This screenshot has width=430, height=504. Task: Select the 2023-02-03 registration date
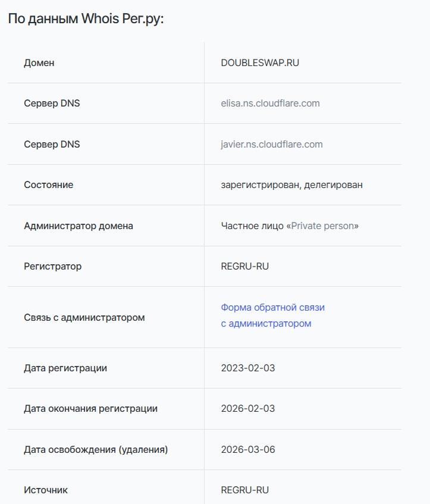click(x=248, y=368)
